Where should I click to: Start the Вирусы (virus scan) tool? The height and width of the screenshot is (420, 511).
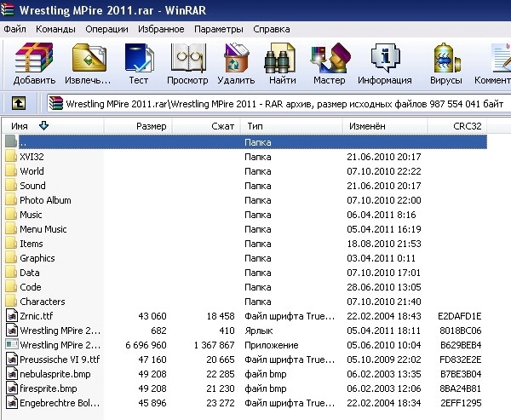pos(446,58)
